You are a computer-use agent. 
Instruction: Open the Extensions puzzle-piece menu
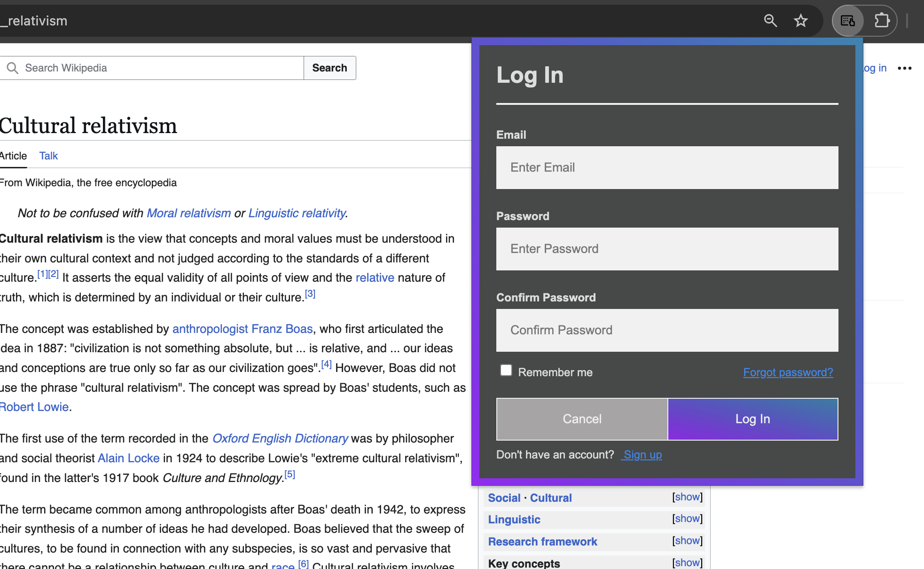[882, 21]
